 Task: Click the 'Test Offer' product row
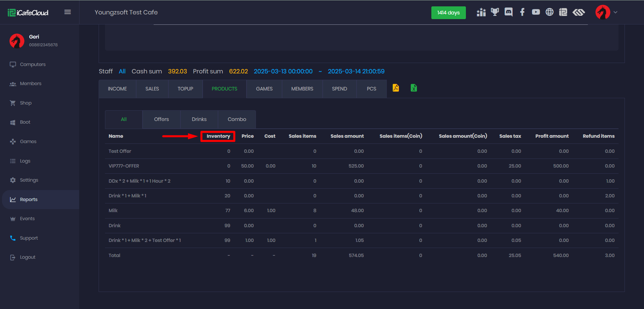click(362, 151)
